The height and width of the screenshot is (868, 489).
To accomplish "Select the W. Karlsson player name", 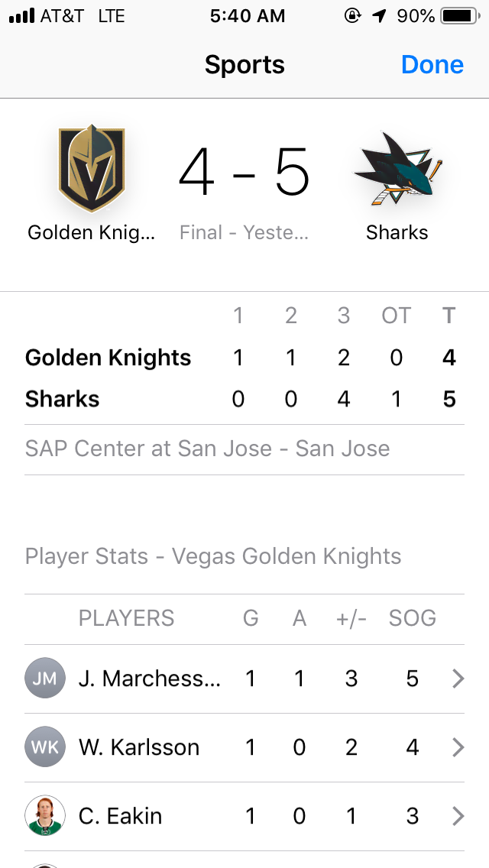I will (139, 747).
